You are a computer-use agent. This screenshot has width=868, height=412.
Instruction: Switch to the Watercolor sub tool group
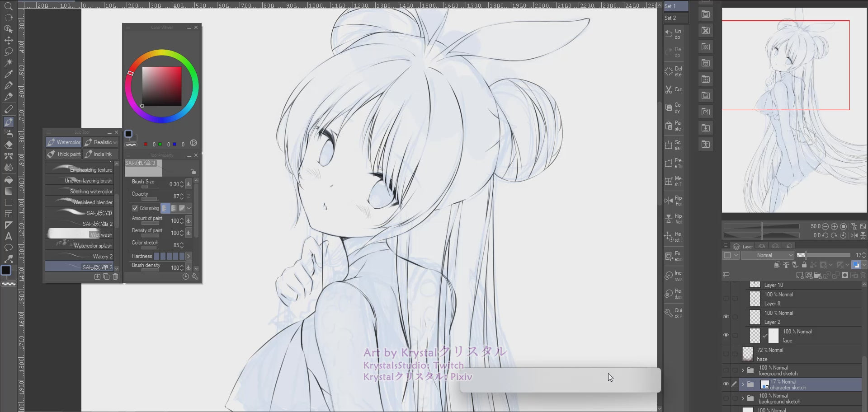coord(63,142)
